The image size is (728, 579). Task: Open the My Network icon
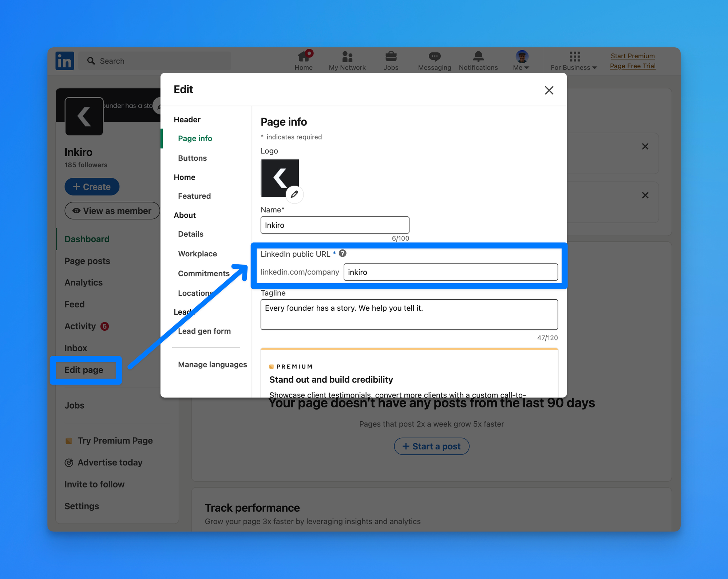(x=347, y=57)
